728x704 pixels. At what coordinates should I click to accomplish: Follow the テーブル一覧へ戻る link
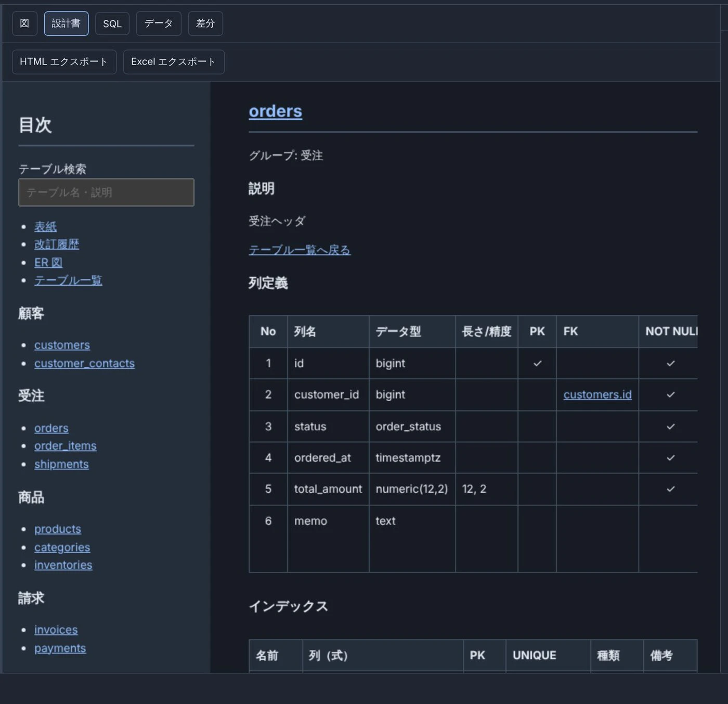coord(300,250)
